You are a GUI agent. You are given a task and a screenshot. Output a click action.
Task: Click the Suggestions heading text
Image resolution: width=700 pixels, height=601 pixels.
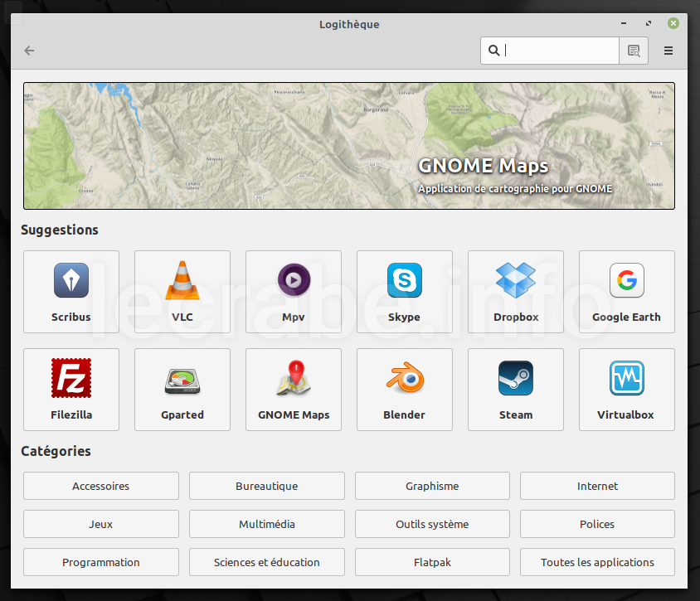click(x=60, y=230)
